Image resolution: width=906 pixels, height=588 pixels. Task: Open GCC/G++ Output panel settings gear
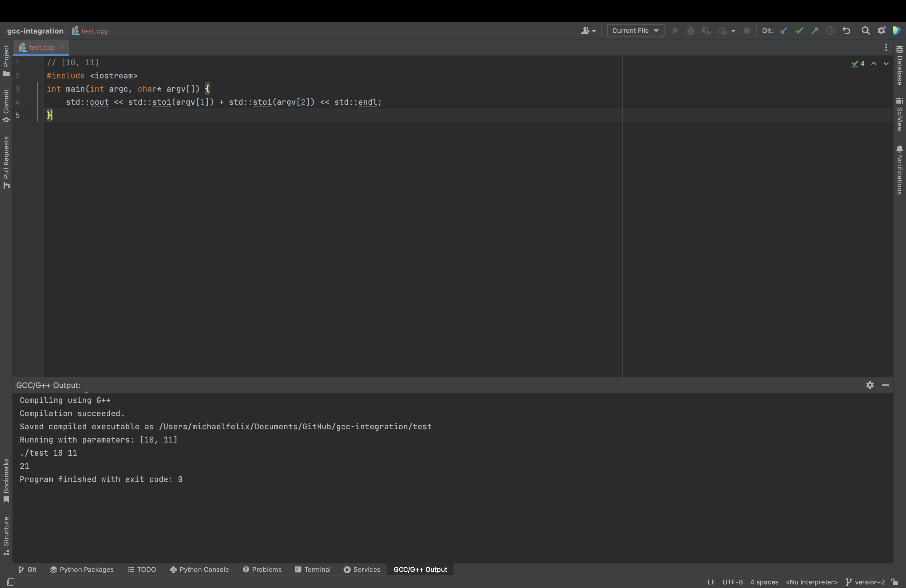pos(870,385)
